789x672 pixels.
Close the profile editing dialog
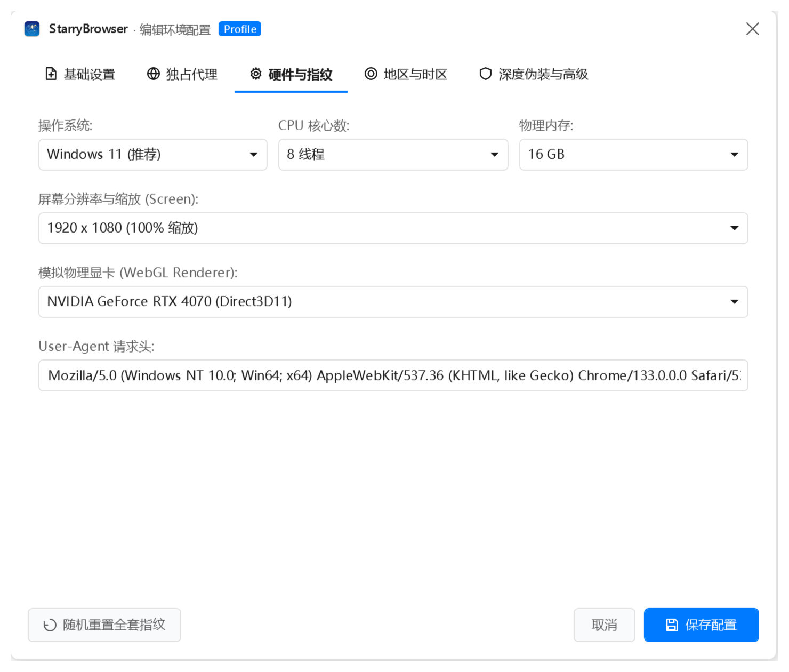(x=752, y=29)
